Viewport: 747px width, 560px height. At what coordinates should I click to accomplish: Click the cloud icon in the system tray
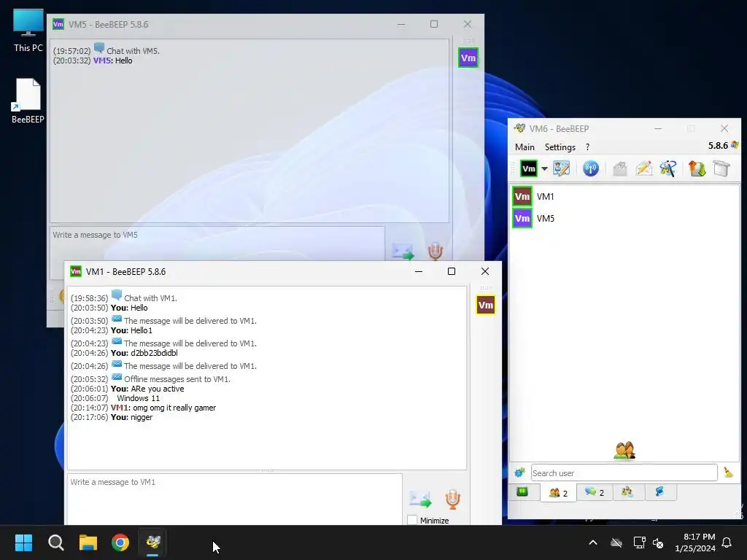click(616, 542)
